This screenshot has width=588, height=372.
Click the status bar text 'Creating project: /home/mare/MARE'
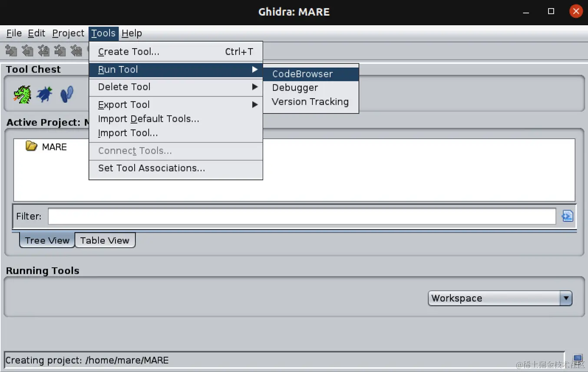click(x=87, y=360)
